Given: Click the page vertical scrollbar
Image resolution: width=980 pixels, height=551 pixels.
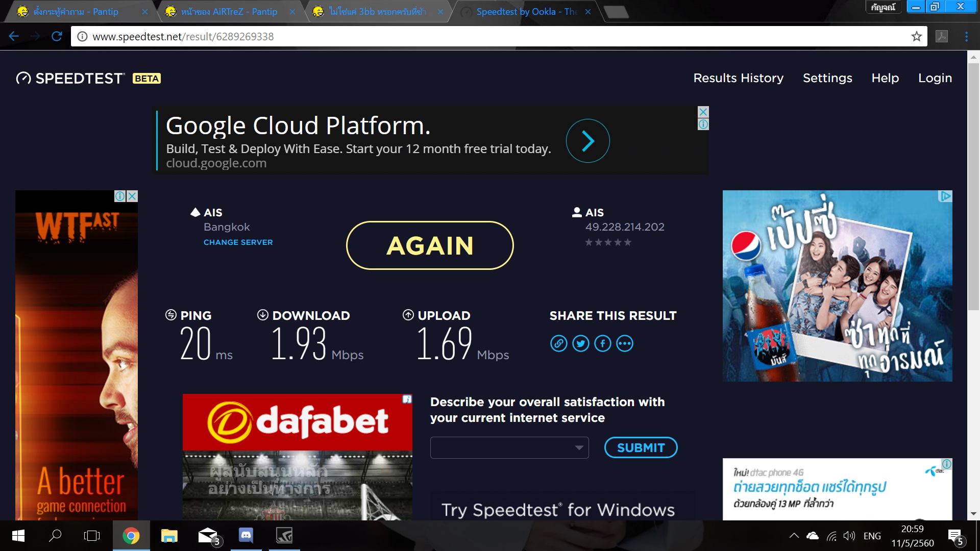Looking at the screenshot, I should click(973, 187).
